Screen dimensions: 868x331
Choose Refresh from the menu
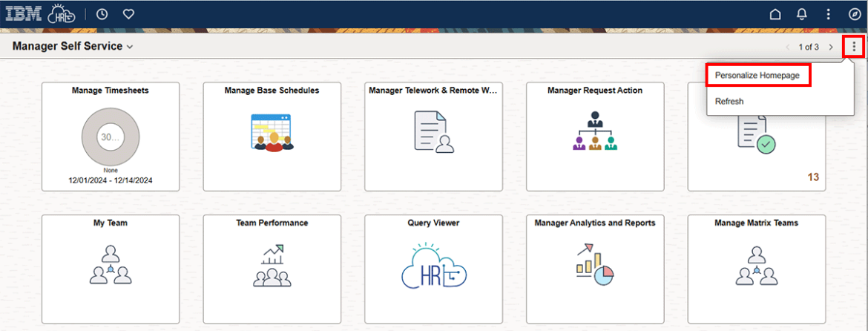[x=729, y=101]
